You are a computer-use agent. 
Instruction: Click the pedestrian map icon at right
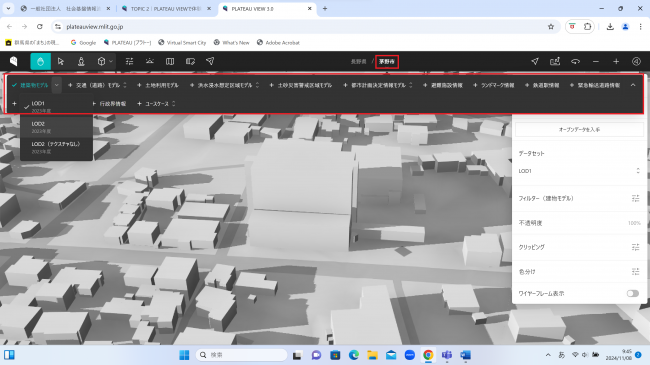click(x=555, y=61)
